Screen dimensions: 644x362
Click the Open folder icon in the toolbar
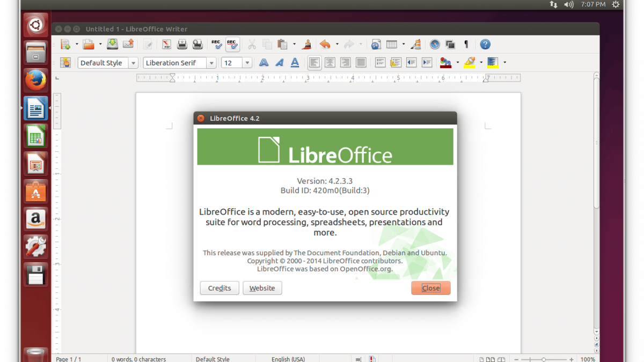tap(89, 45)
